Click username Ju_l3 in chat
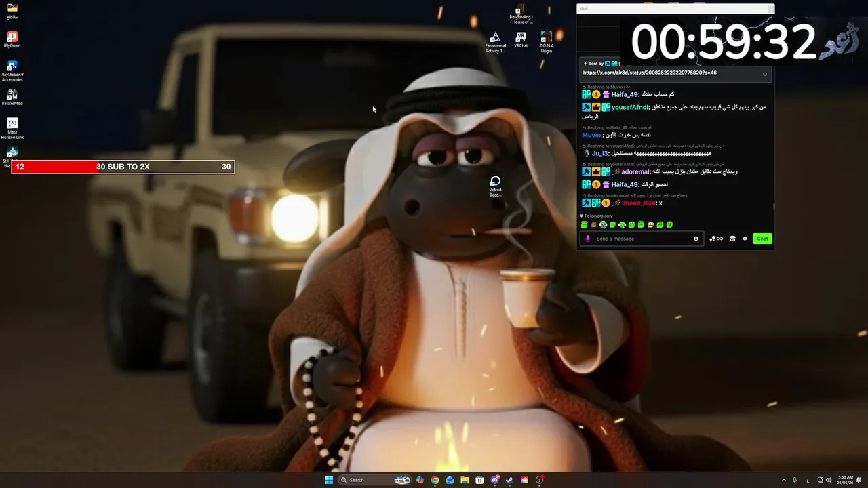The height and width of the screenshot is (488, 868). [600, 153]
